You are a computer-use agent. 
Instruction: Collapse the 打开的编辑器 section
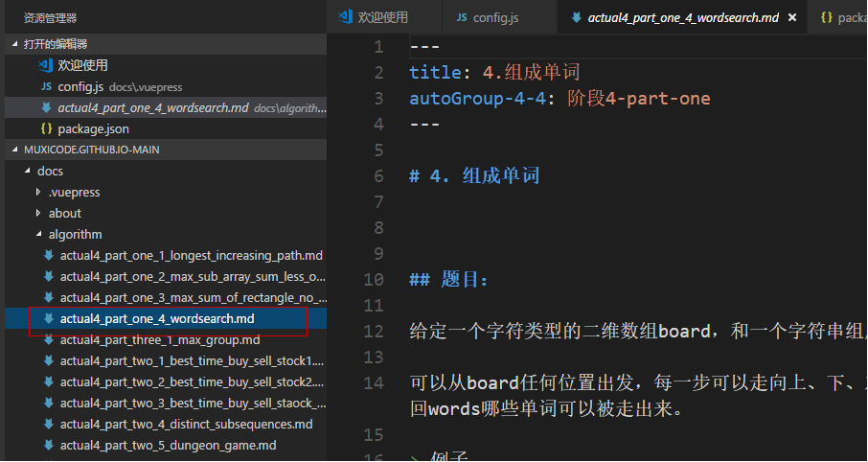click(x=14, y=44)
